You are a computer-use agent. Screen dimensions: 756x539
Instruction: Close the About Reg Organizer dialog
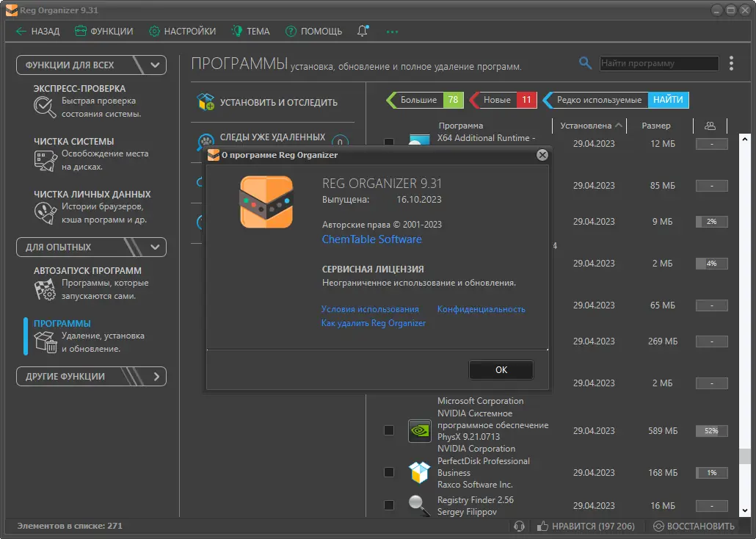[542, 155]
